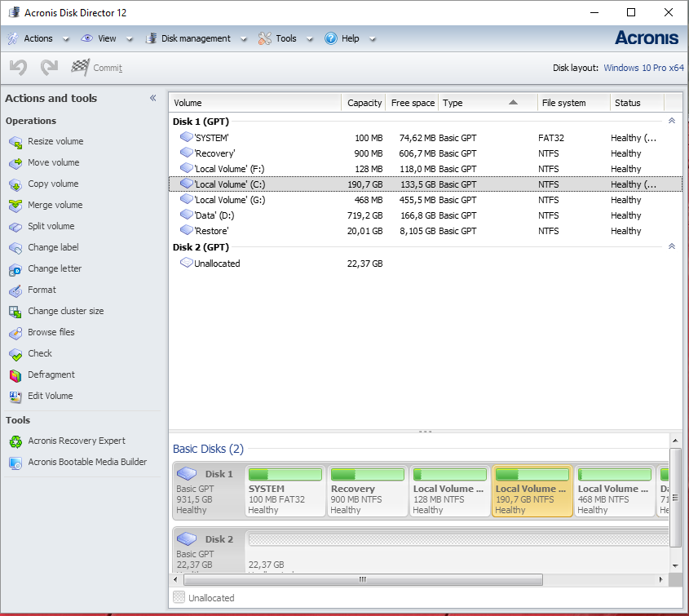Expand the Disk management dropdown arrow
This screenshot has width=689, height=616.
coord(244,39)
